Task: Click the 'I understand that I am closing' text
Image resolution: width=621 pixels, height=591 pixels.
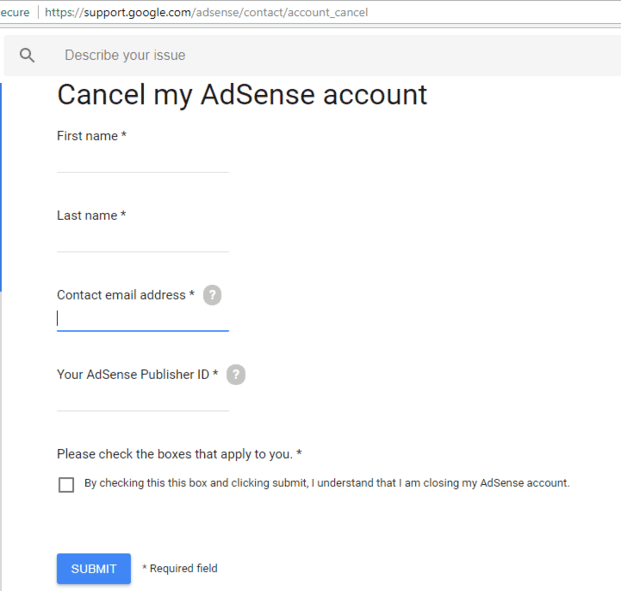Action: click(327, 483)
